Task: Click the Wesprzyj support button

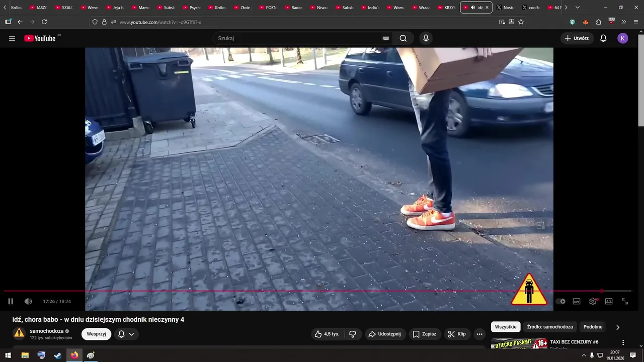Action: (x=96, y=334)
